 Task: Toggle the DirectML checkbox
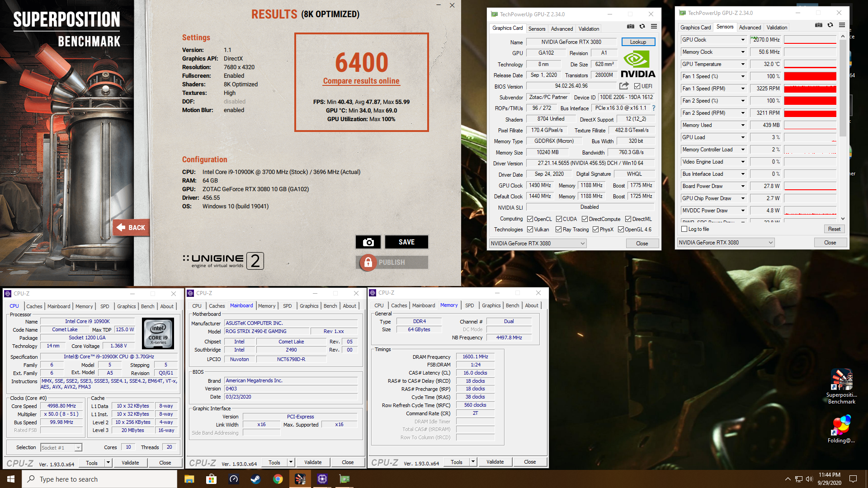pyautogui.click(x=628, y=219)
